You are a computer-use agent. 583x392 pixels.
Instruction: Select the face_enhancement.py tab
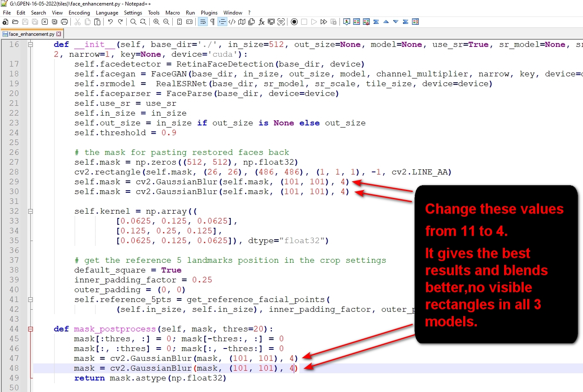click(x=29, y=33)
